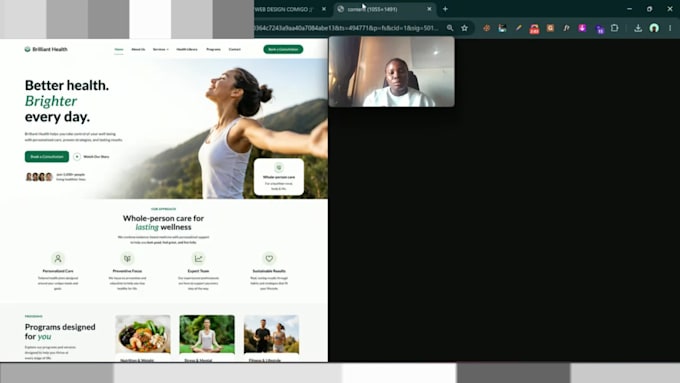
Task: Click the Watch Our Story link text
Action: 96,157
